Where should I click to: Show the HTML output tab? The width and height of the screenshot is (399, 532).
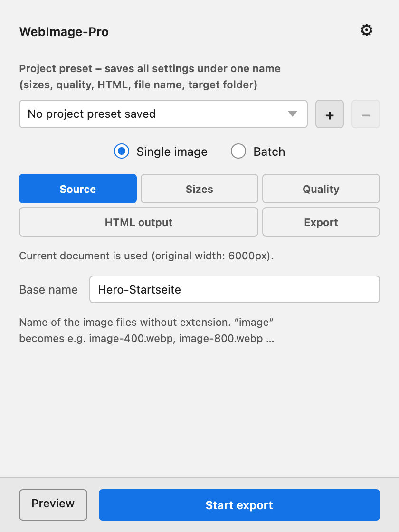pyautogui.click(x=138, y=222)
